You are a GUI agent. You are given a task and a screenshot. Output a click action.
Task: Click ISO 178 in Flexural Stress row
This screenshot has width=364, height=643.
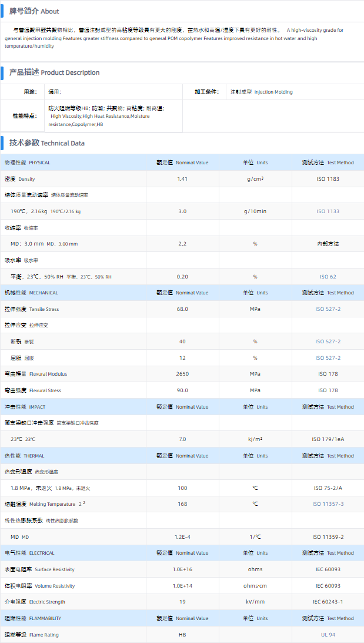[x=328, y=390]
